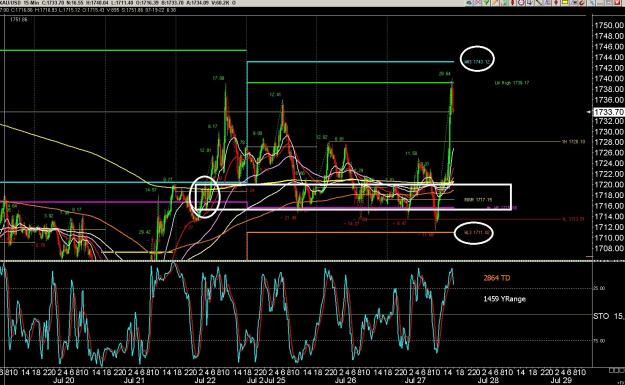Click the STO indicator label

coord(601,316)
